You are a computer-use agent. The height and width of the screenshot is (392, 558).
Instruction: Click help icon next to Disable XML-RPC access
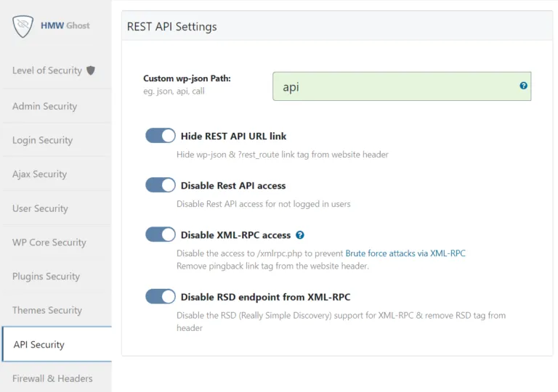[300, 235]
